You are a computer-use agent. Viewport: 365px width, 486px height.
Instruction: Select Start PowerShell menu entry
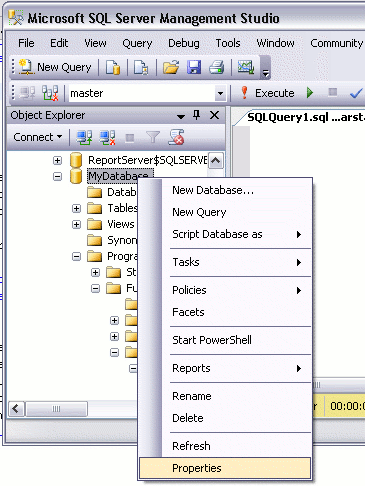[225, 340]
